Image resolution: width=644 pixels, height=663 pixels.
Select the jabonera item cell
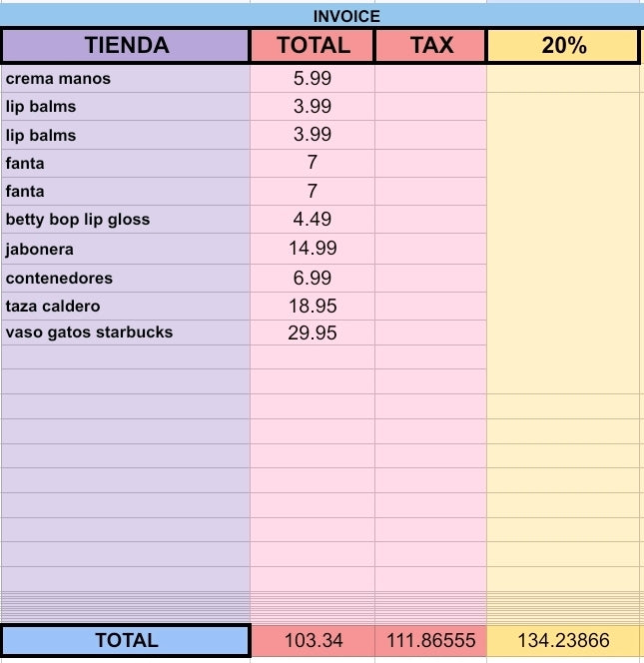pyautogui.click(x=126, y=249)
